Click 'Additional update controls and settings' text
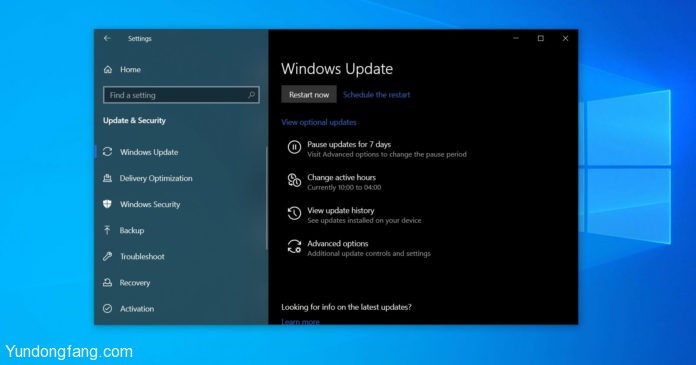 click(369, 254)
